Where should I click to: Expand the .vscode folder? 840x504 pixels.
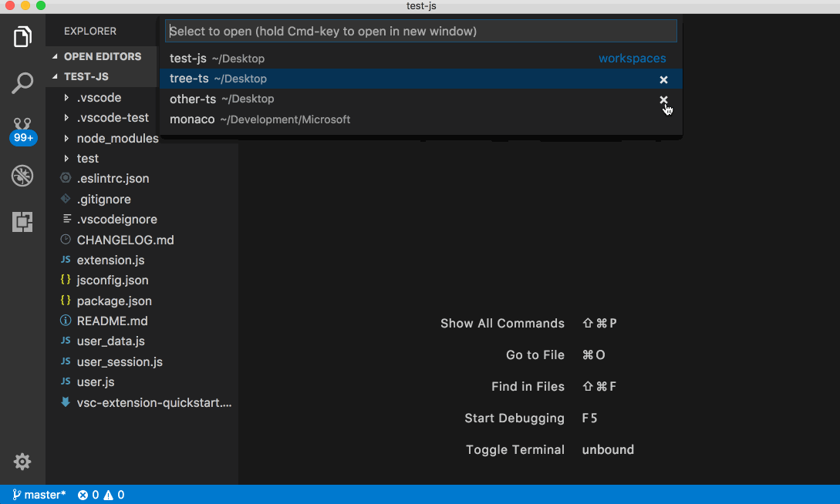(99, 98)
